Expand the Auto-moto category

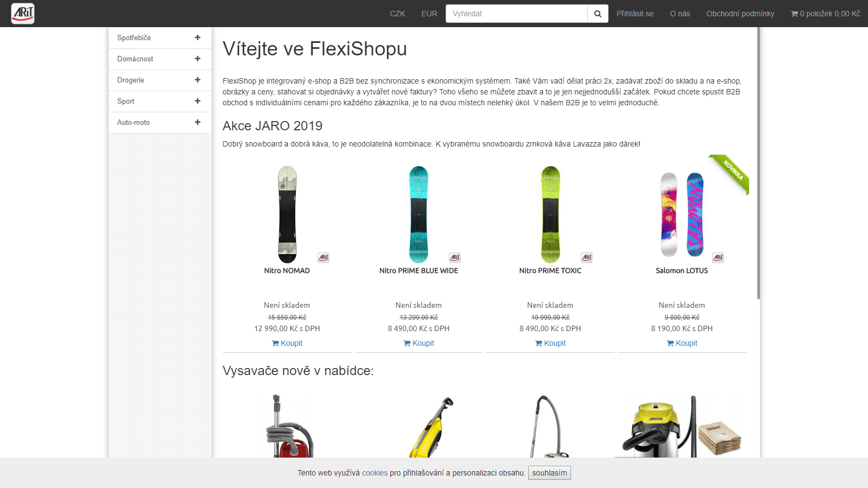click(x=198, y=122)
